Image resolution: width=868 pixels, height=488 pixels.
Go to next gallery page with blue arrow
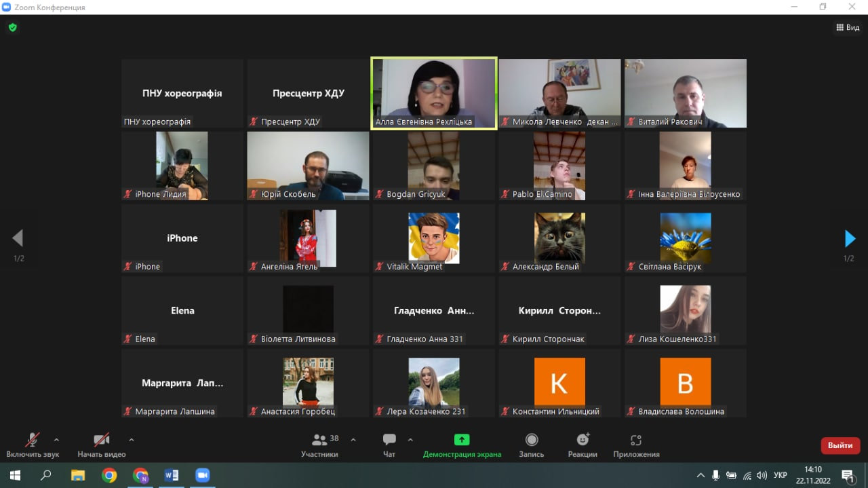click(x=850, y=238)
